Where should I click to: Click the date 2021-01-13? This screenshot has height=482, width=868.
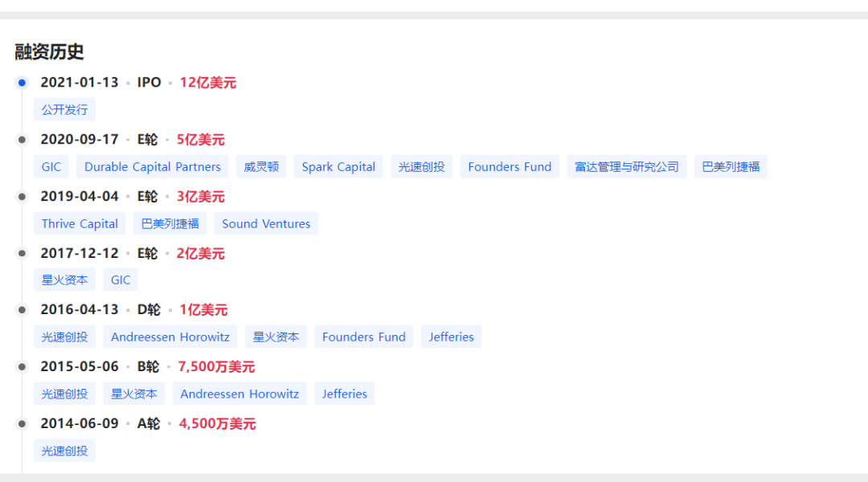click(x=80, y=83)
